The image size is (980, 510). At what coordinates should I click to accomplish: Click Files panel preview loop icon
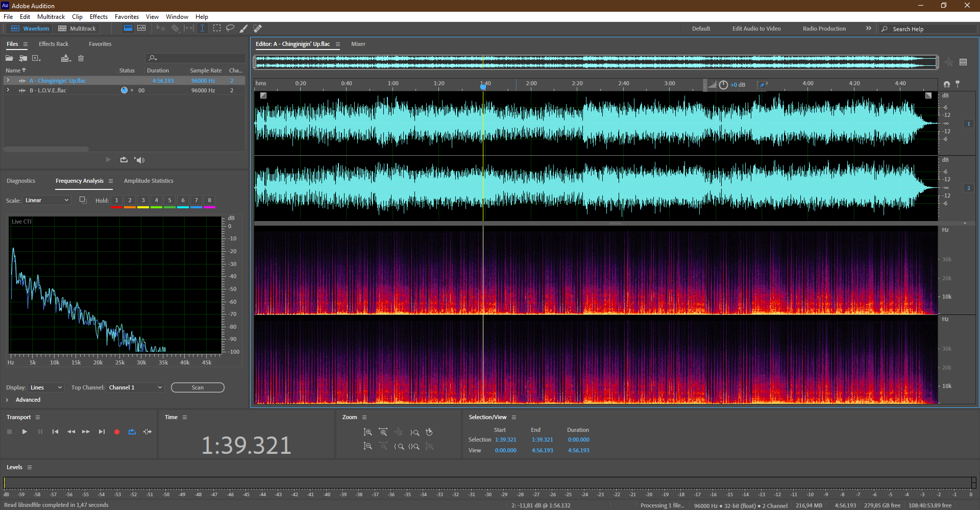click(124, 160)
